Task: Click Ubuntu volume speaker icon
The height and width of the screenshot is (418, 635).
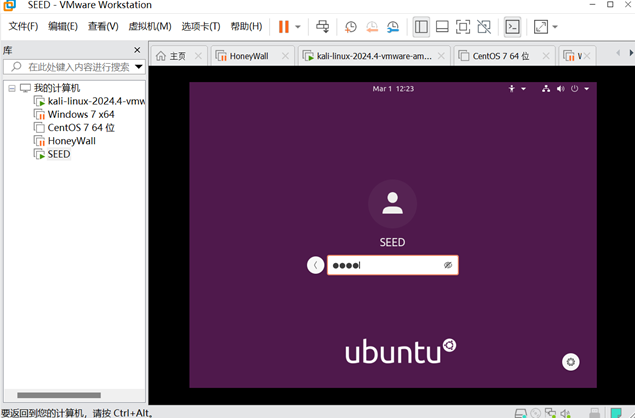Action: (560, 89)
